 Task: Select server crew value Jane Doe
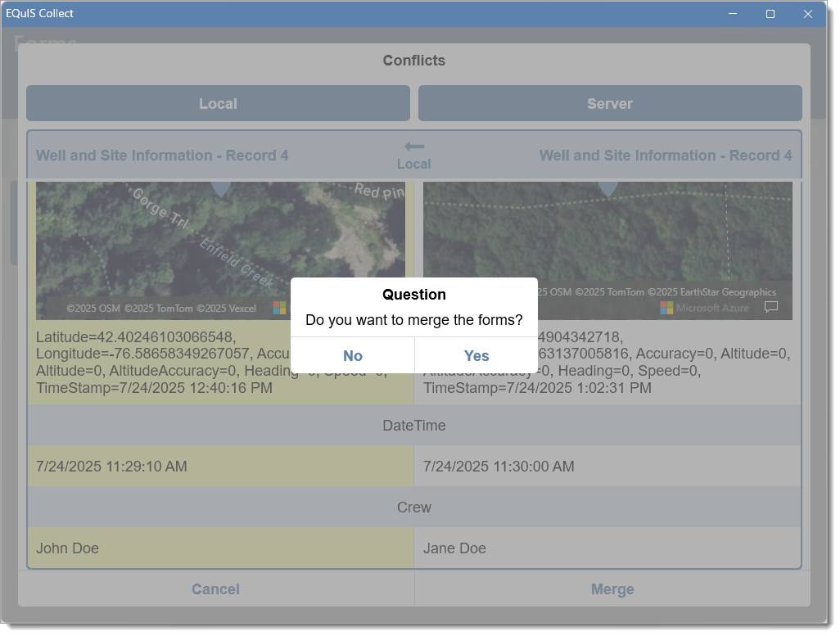coord(607,548)
